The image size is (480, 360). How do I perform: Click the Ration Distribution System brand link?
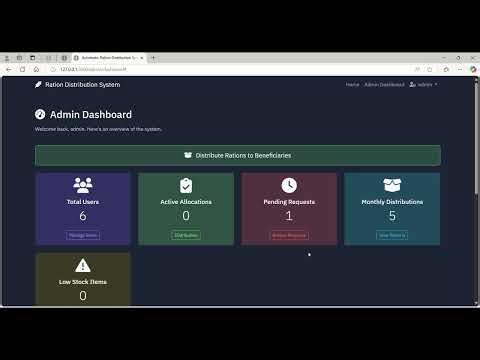pos(77,85)
